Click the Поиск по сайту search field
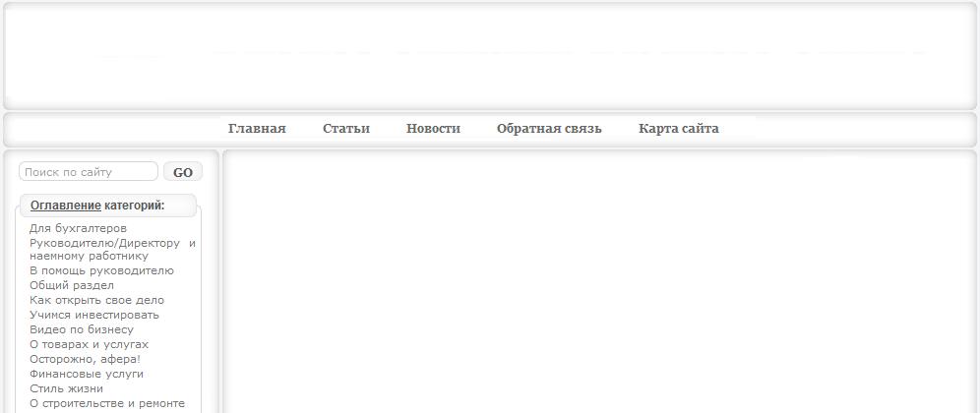Viewport: 980px width, 413px height. pos(89,172)
